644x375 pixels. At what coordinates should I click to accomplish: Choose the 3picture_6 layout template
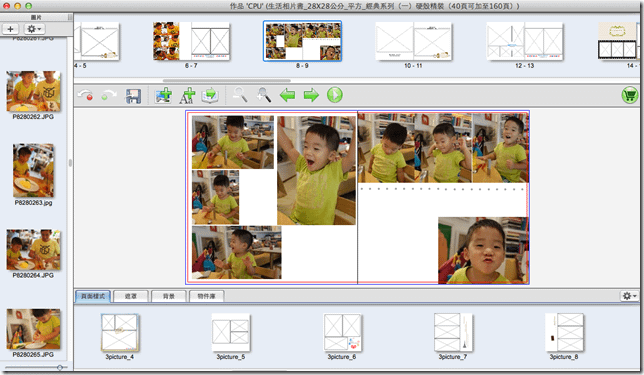click(342, 333)
